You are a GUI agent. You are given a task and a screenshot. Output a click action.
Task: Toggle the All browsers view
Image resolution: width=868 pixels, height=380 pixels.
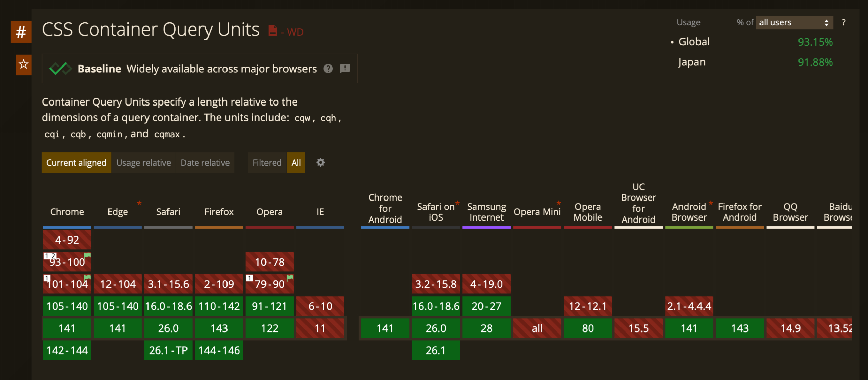(x=296, y=163)
